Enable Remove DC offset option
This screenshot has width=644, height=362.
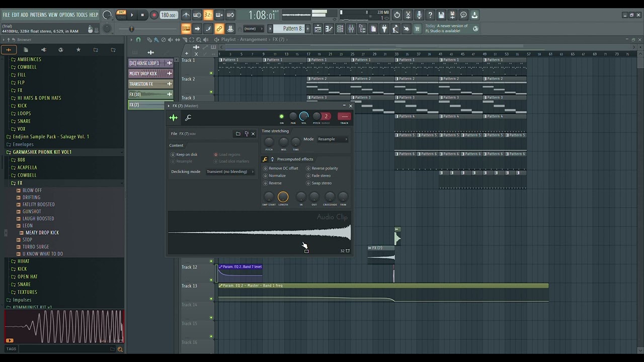point(281,168)
